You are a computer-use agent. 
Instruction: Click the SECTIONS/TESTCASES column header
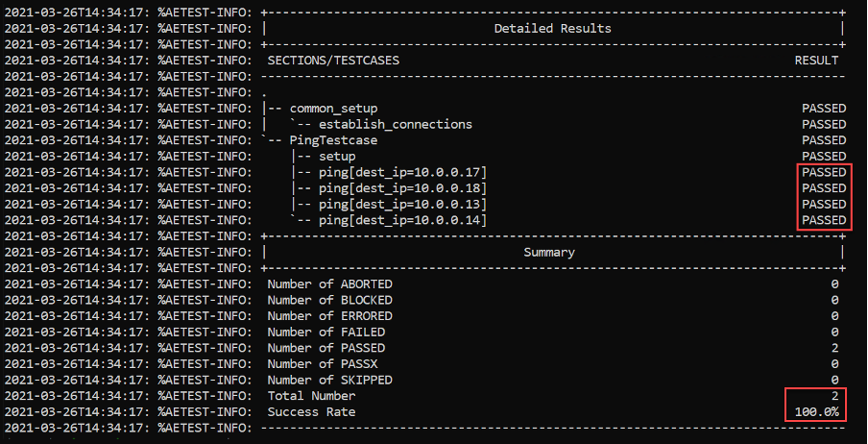coord(333,61)
